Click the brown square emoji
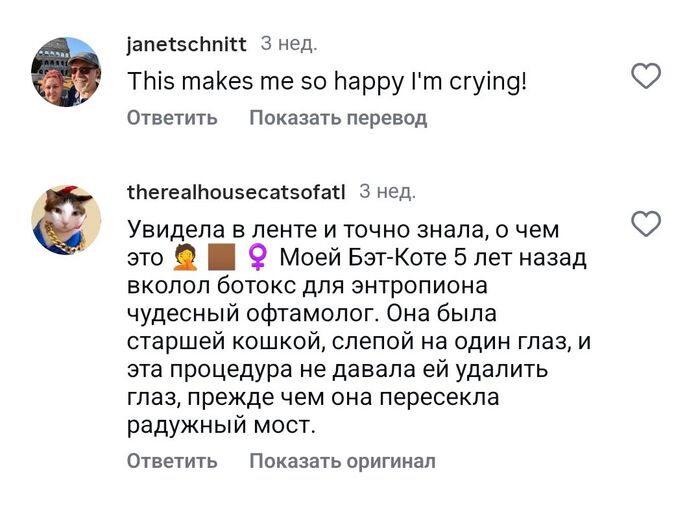 pos(220,258)
